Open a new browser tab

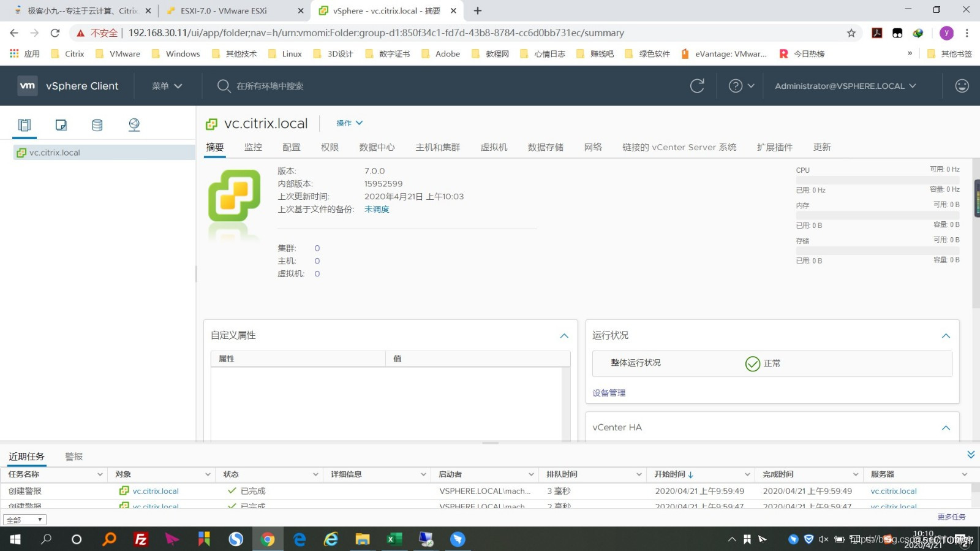(x=478, y=10)
